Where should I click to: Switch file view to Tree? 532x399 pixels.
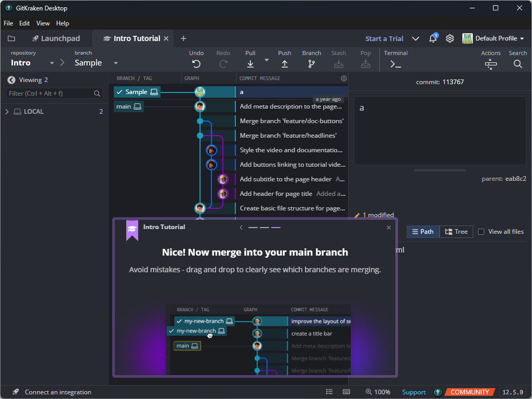click(456, 232)
